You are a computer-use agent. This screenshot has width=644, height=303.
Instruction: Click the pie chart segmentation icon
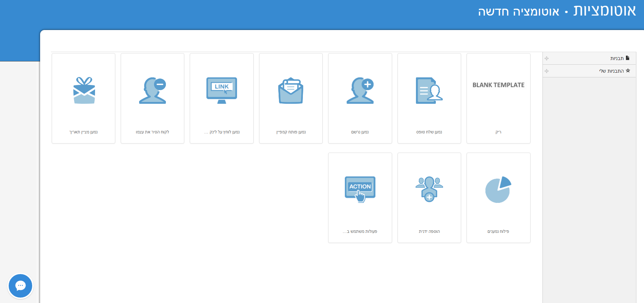[498, 190]
